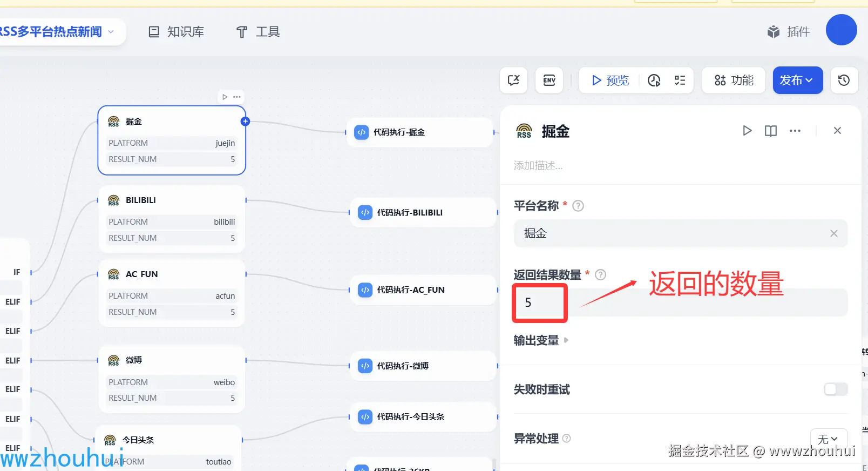
Task: Open the checklist icon next to preview
Action: pos(680,80)
